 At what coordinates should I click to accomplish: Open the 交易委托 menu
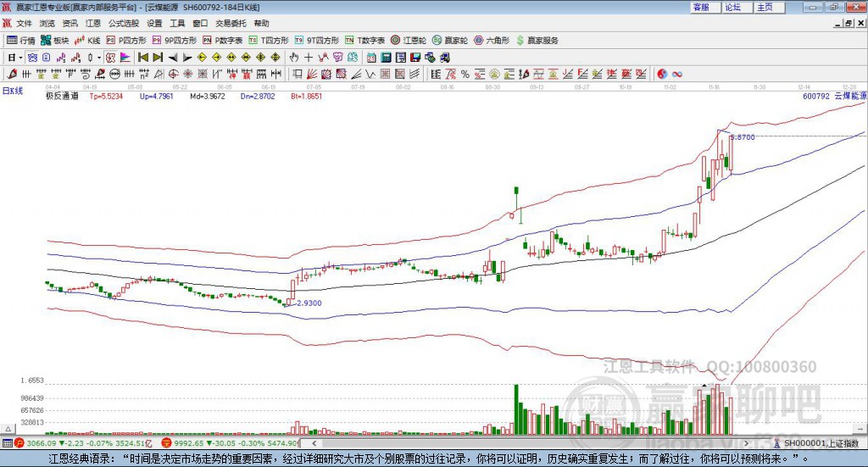231,23
